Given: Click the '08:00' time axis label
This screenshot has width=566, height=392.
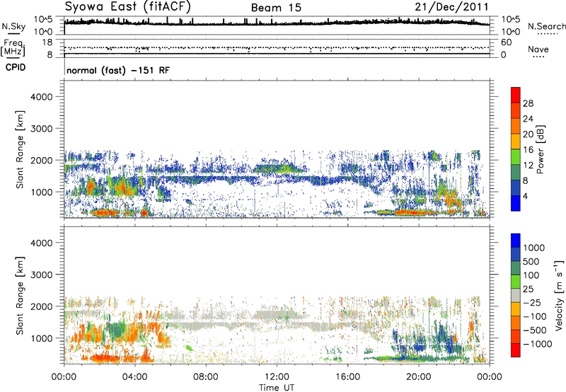Looking at the screenshot, I should [x=206, y=377].
